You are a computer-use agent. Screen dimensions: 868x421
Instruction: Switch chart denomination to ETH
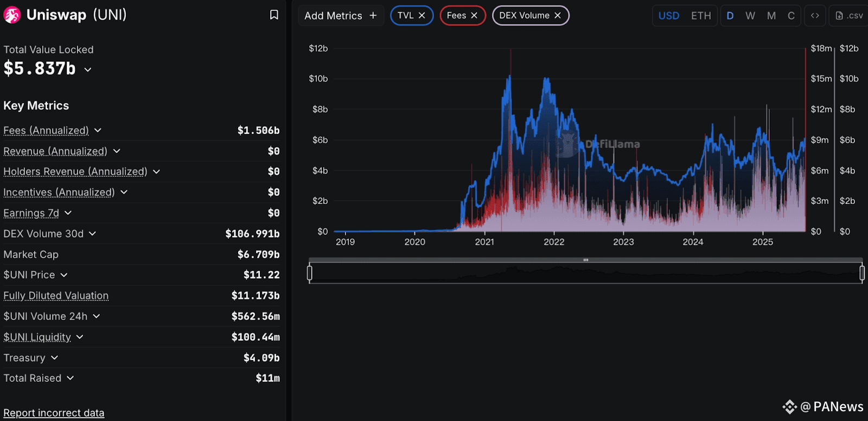tap(701, 16)
